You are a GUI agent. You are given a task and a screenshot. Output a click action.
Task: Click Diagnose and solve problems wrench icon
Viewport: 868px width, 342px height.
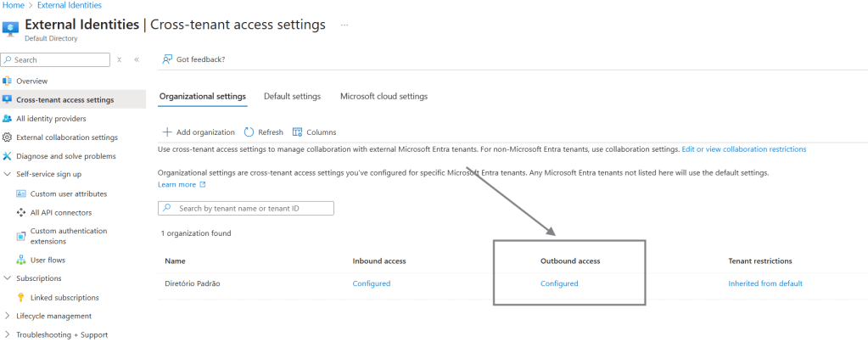coord(8,156)
